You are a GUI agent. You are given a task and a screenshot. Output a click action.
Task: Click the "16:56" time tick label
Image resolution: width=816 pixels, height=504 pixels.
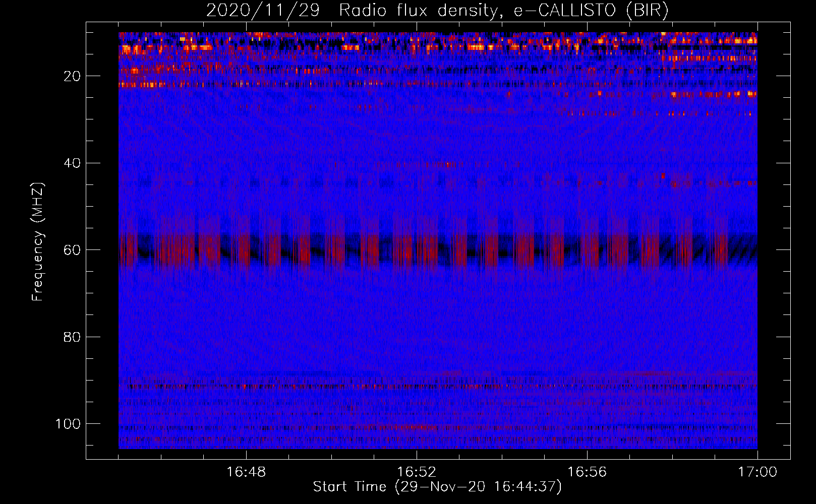click(x=587, y=472)
